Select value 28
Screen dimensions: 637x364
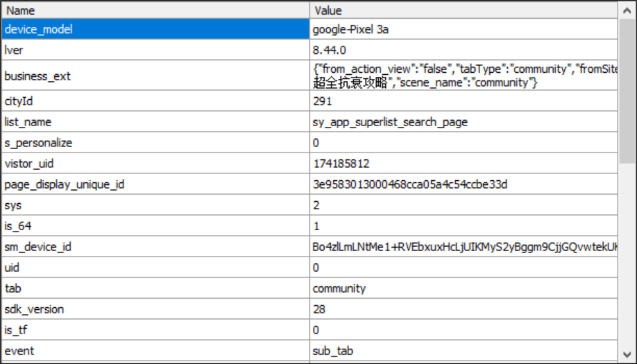coord(464,309)
